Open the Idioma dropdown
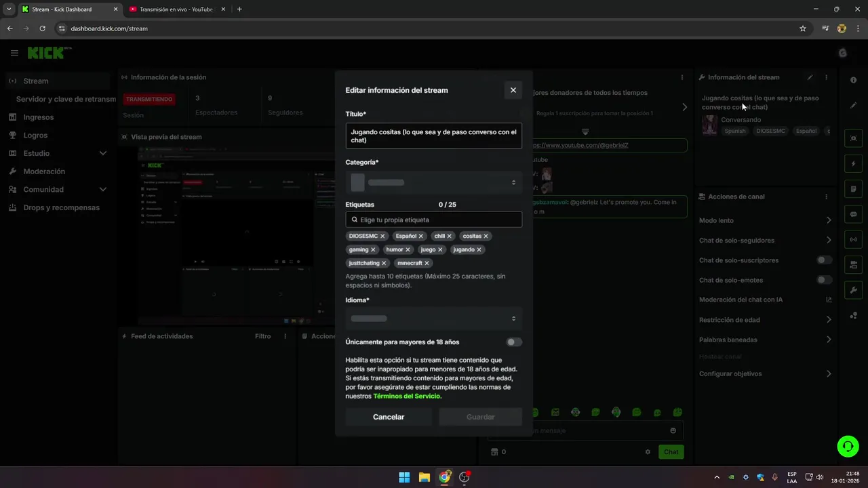868x488 pixels. tap(433, 319)
